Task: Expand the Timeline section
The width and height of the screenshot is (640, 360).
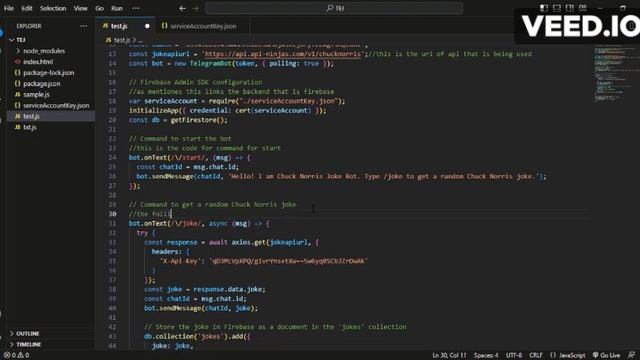Action: pyautogui.click(x=29, y=344)
